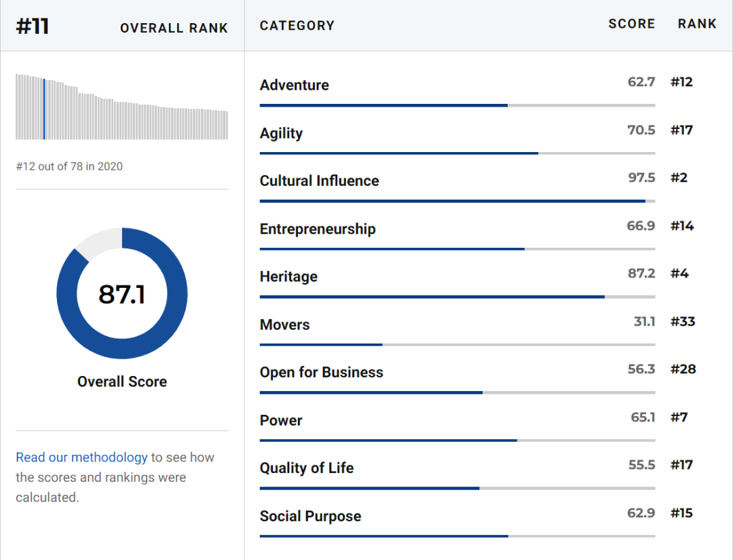Select the Power category label
733x560 pixels.
click(x=281, y=420)
